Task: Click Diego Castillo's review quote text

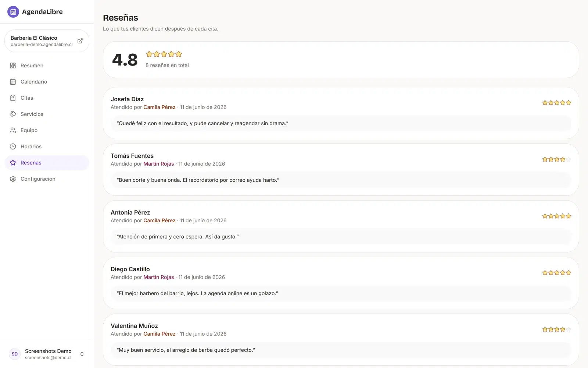Action: click(197, 293)
